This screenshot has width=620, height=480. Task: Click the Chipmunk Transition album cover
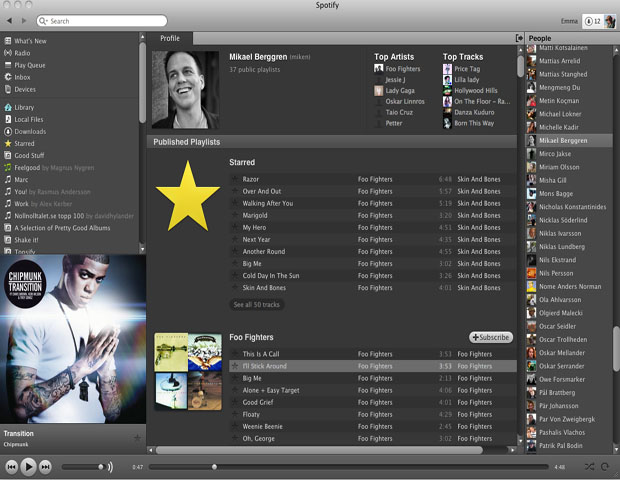click(x=71, y=339)
